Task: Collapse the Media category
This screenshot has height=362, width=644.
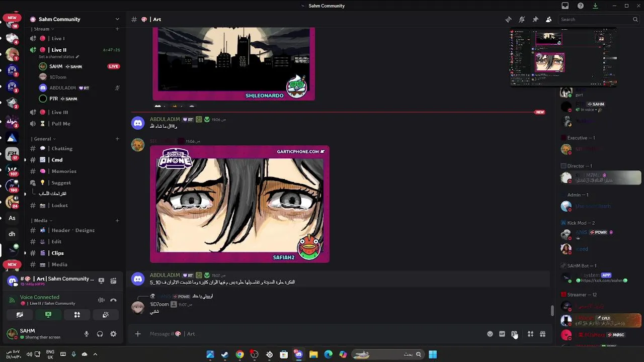Action: 41,220
